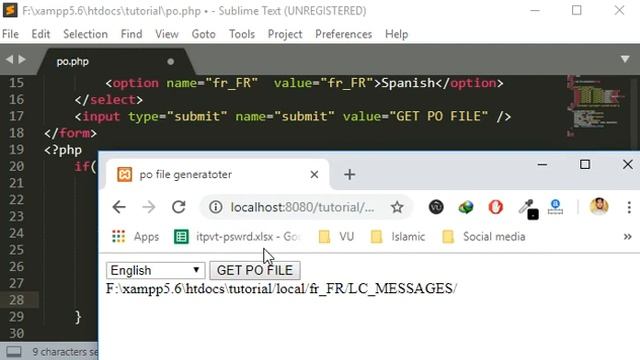Click the GET PO FILE button
This screenshot has height=360, width=640.
pos(255,270)
